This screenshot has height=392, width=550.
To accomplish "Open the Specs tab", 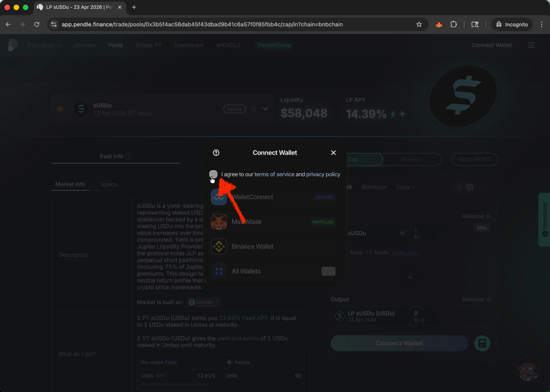I will tap(109, 184).
